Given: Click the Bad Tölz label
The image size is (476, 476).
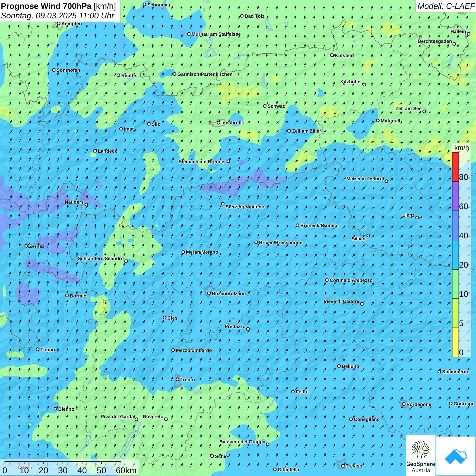Looking at the screenshot, I should pyautogui.click(x=255, y=16).
